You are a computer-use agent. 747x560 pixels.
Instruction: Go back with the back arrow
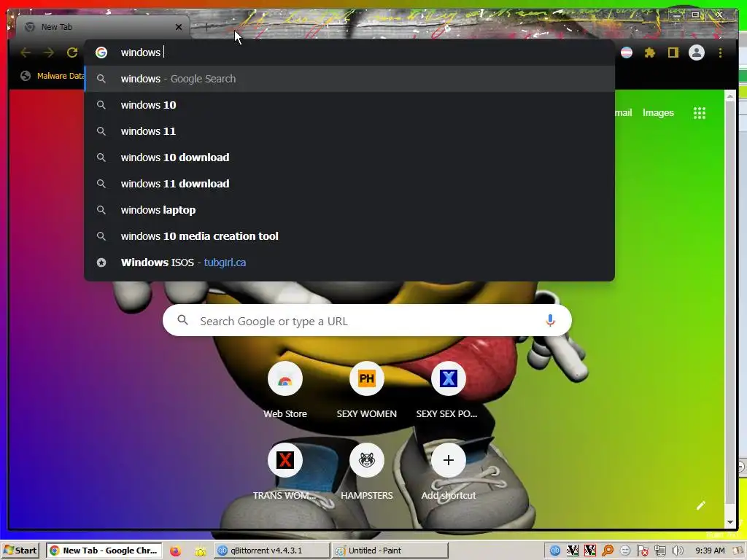[26, 52]
